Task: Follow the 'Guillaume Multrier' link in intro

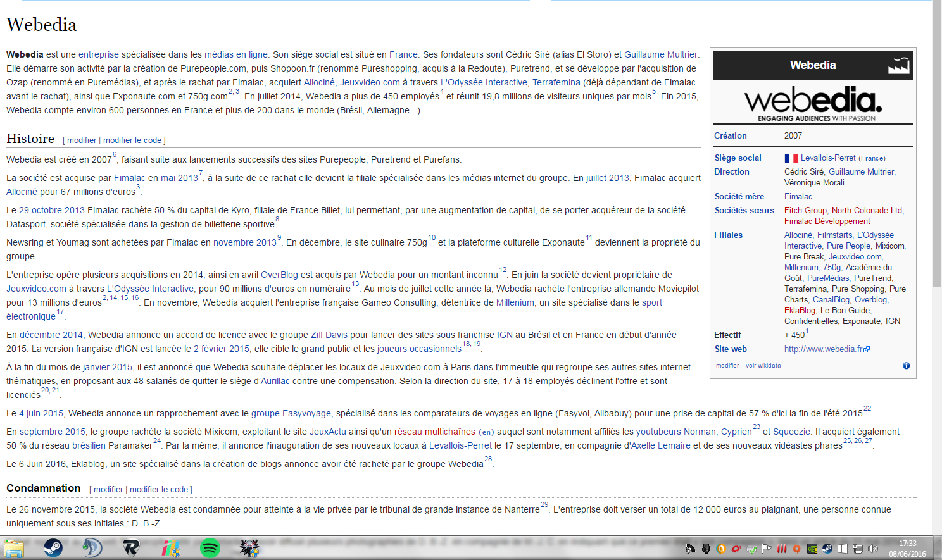Action: click(661, 54)
